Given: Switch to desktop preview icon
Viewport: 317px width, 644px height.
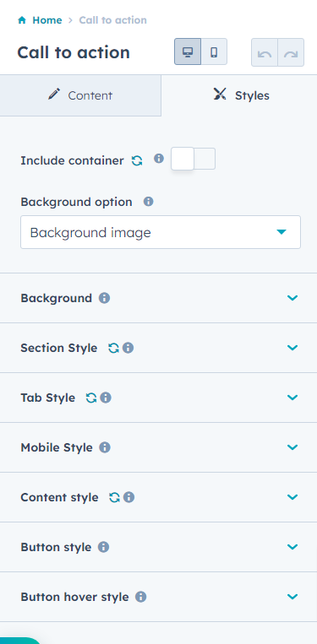Looking at the screenshot, I should pos(188,51).
